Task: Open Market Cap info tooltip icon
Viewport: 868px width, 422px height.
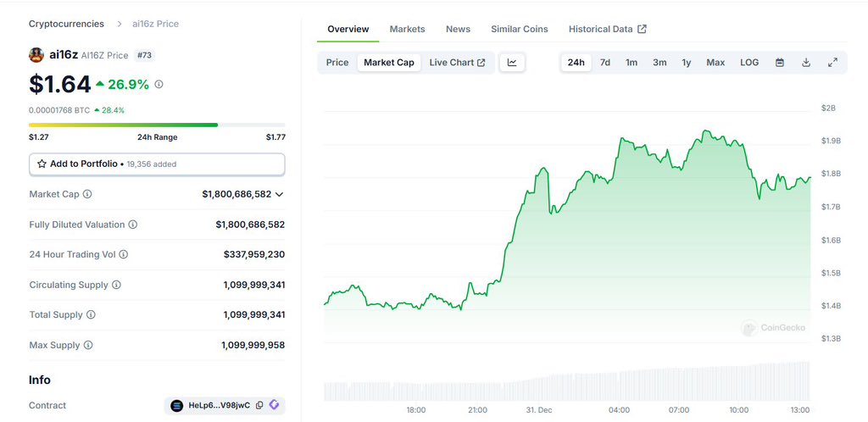Action: tap(87, 194)
